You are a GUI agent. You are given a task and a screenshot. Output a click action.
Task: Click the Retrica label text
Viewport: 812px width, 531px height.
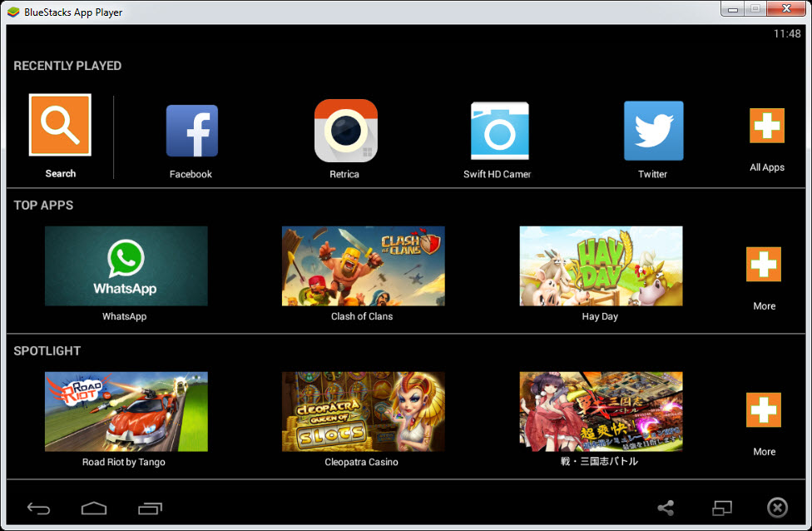pyautogui.click(x=344, y=174)
